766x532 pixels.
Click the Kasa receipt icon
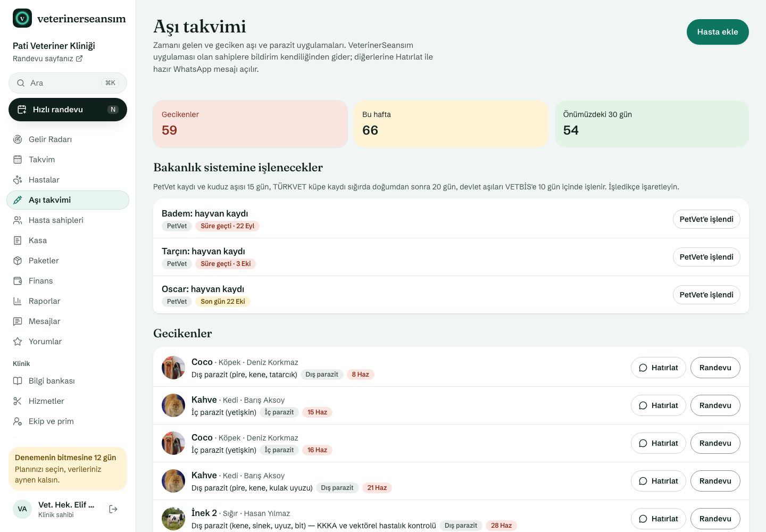(x=18, y=240)
